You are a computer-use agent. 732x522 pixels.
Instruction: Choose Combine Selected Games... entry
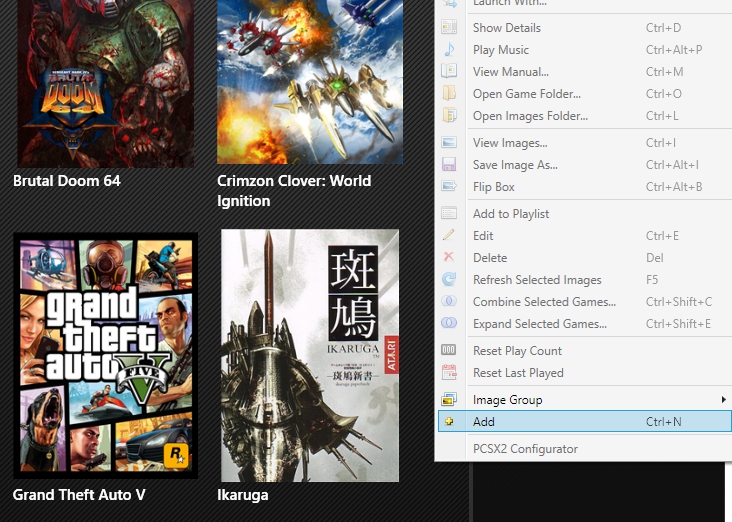coord(584,301)
